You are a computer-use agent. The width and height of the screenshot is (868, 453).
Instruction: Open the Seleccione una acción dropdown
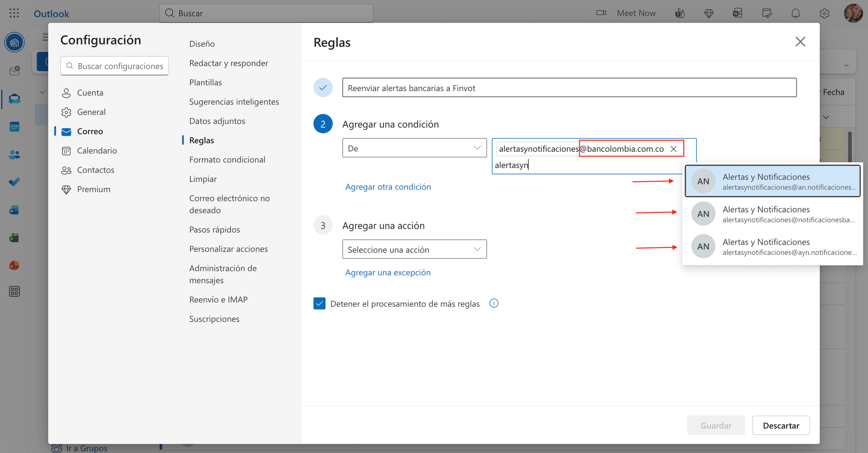point(415,249)
